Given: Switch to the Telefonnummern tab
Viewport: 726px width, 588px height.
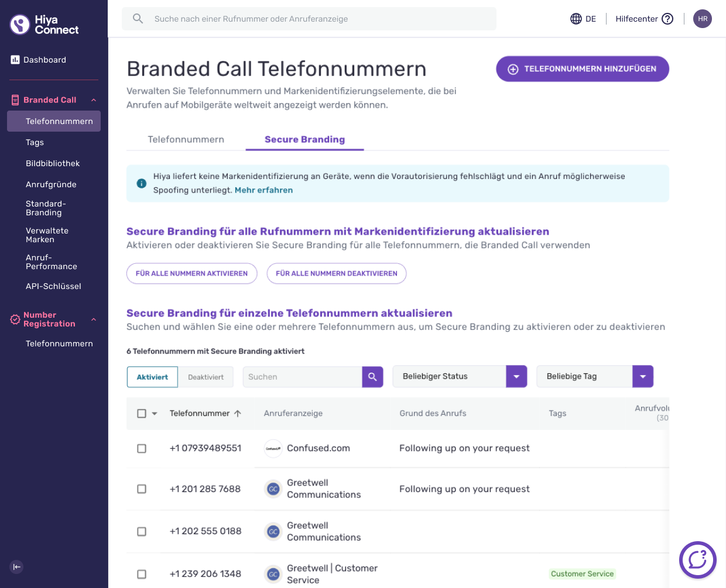Looking at the screenshot, I should click(x=186, y=139).
